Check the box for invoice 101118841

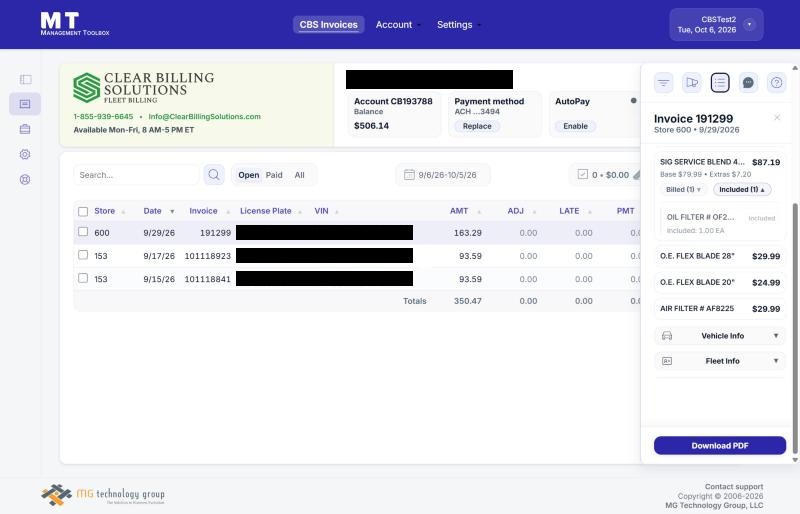tap(83, 278)
